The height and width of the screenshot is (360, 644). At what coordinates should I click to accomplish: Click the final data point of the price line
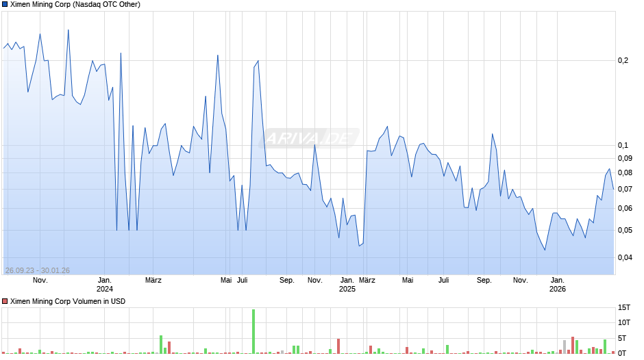tap(614, 189)
